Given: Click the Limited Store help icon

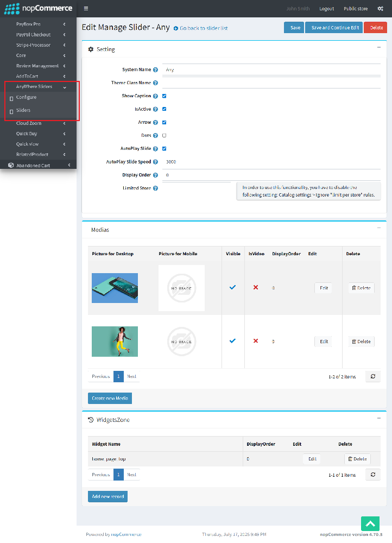Looking at the screenshot, I should (x=155, y=188).
